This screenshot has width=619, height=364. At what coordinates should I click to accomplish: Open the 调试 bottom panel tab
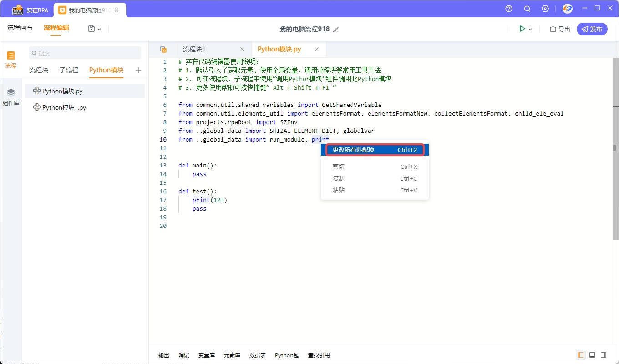(x=184, y=355)
